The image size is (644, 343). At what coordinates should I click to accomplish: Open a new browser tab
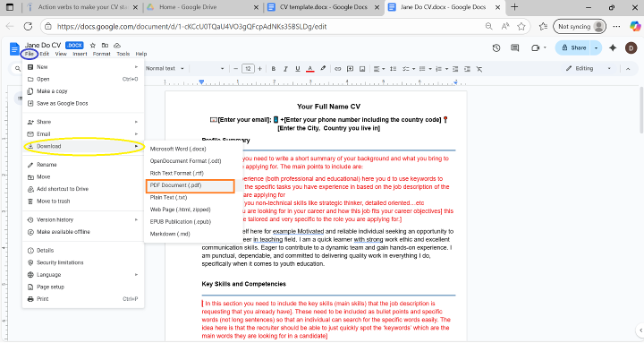click(x=514, y=7)
